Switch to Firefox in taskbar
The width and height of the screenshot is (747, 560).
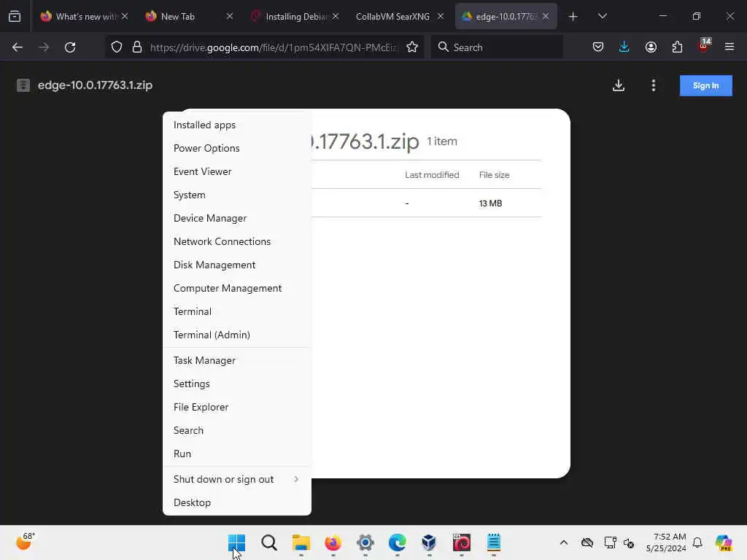(x=333, y=542)
